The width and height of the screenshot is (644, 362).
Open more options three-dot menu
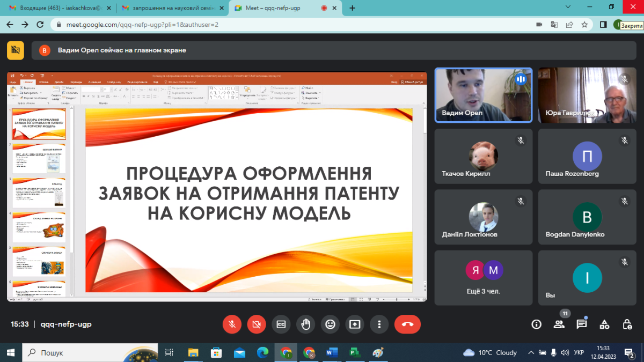click(379, 324)
